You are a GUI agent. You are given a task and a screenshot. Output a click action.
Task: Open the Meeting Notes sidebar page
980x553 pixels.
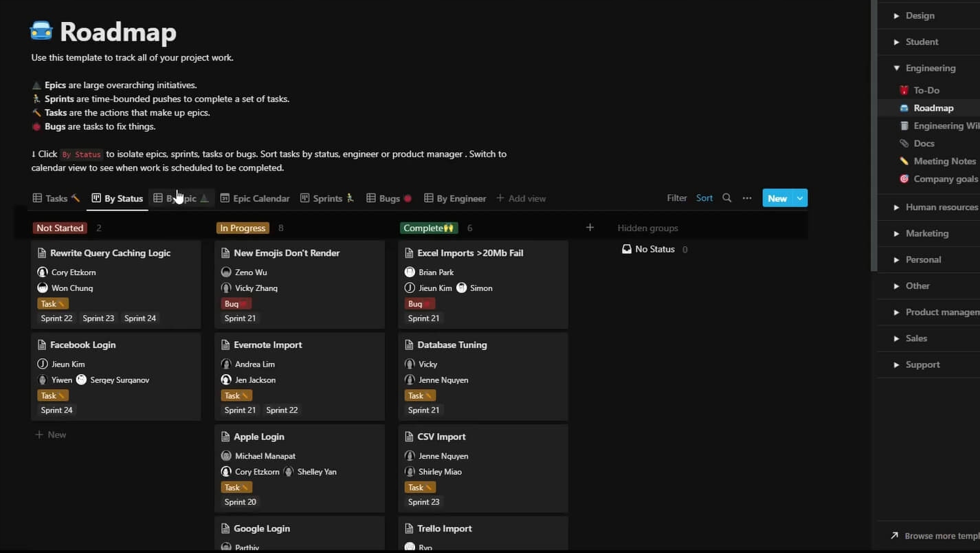[944, 161]
